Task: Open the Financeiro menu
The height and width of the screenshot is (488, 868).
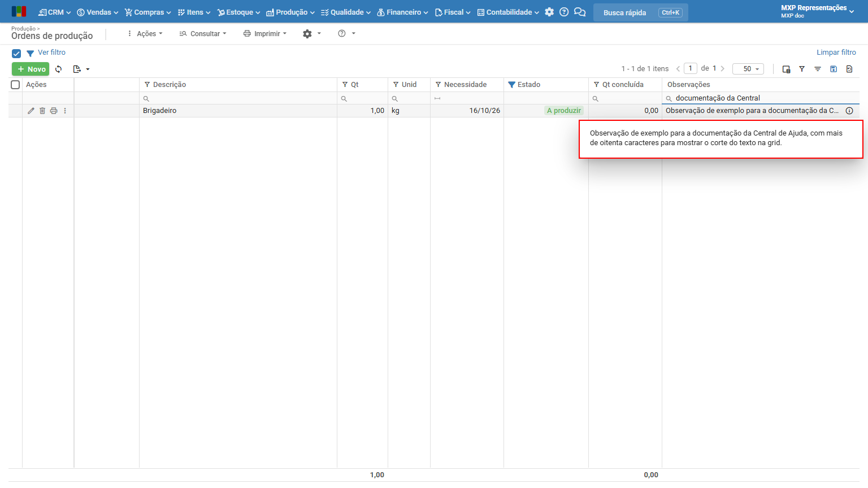Action: tap(403, 12)
